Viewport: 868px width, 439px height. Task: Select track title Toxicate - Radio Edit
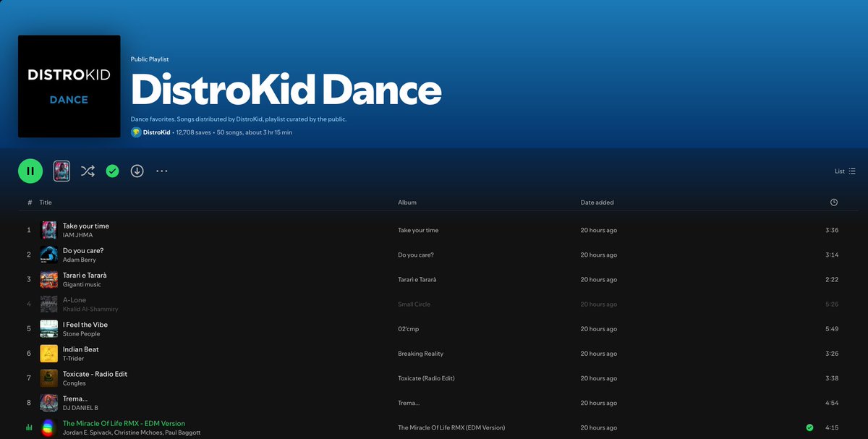95,374
